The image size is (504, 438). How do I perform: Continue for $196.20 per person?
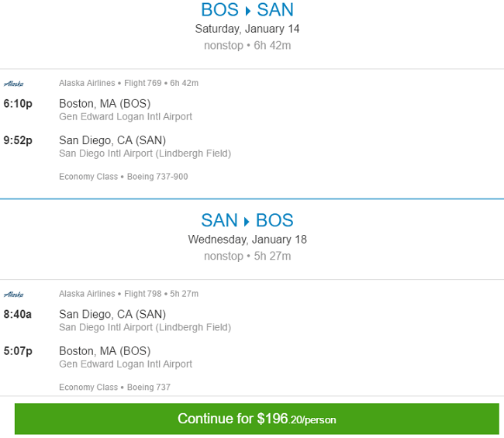[x=257, y=419]
